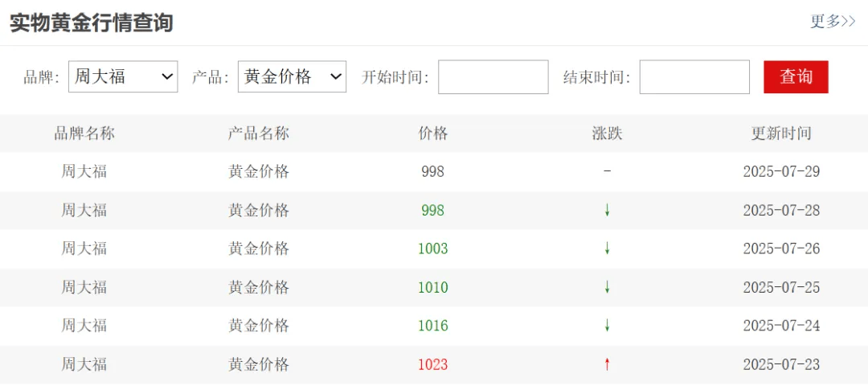Image resolution: width=868 pixels, height=386 pixels.
Task: Click the date 2025-07-23
Action: (781, 364)
